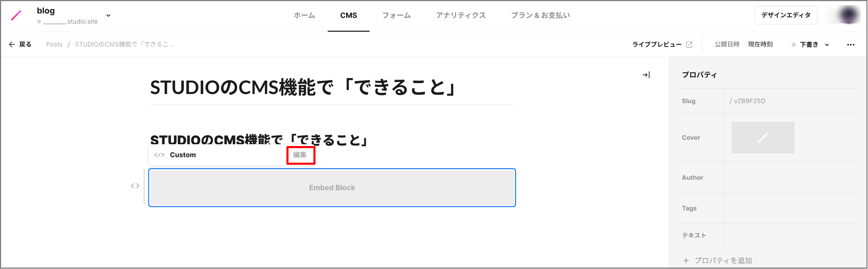868x269 pixels.
Task: Open the three-dot more options menu
Action: [x=851, y=45]
